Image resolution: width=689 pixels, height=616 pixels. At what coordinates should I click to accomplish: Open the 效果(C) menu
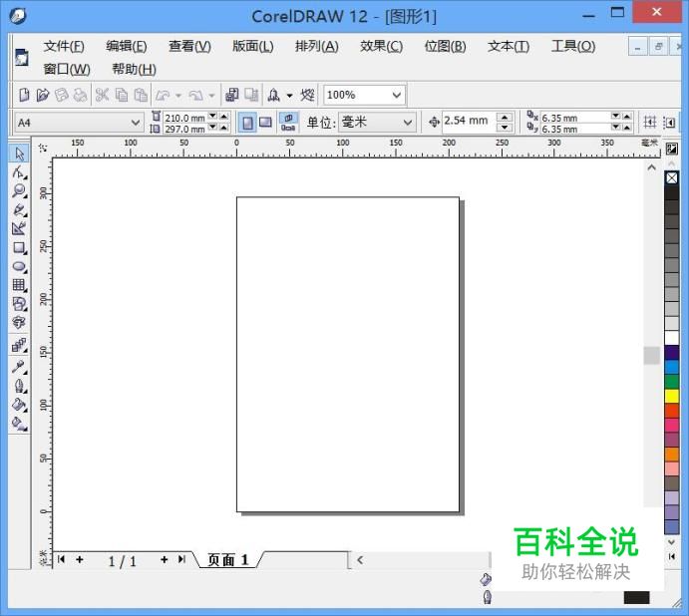tap(382, 46)
